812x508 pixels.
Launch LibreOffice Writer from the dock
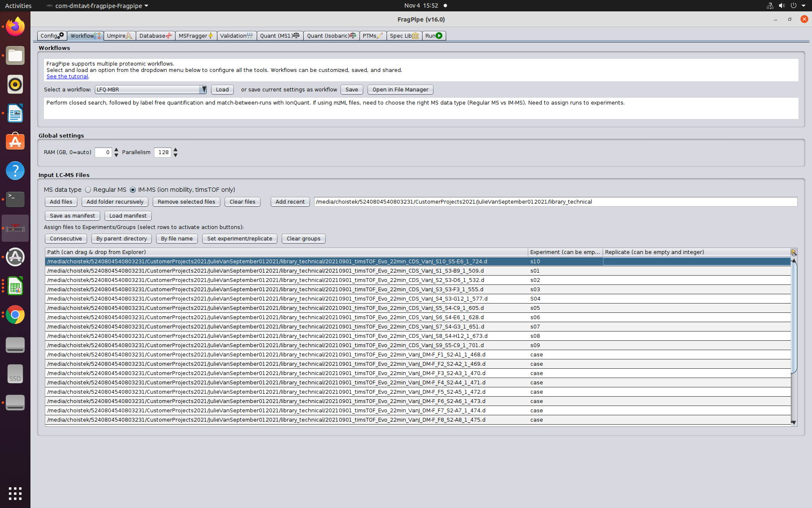click(15, 113)
